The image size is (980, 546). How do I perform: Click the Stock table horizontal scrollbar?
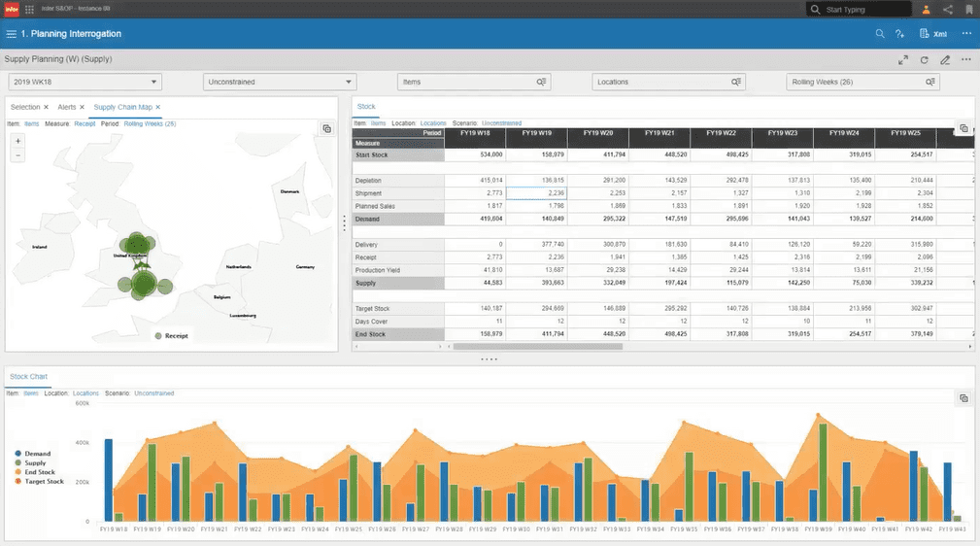click(537, 346)
